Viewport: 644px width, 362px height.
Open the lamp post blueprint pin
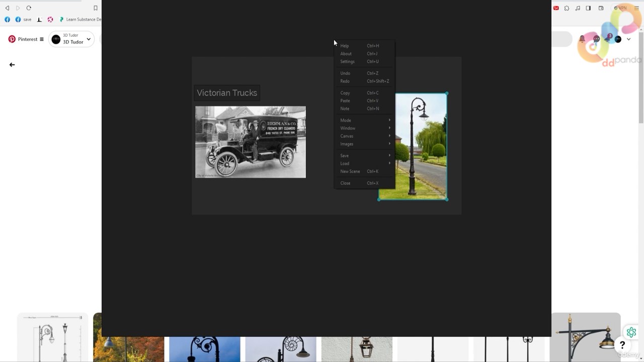pyautogui.click(x=53, y=337)
